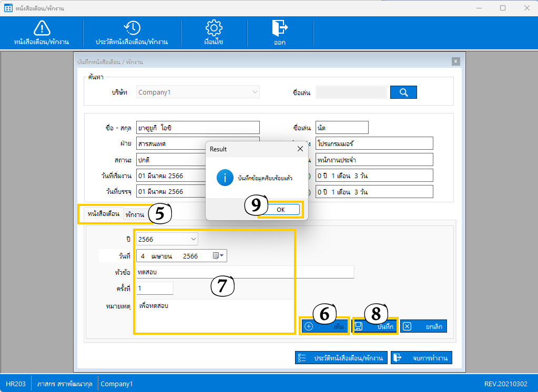Switch to the พักงาน tab

135,214
